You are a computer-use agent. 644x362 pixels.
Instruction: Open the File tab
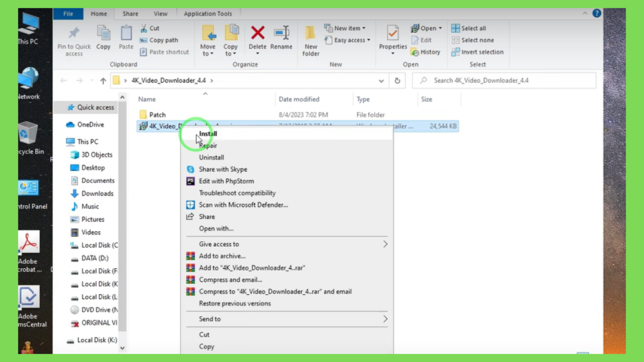(x=68, y=14)
